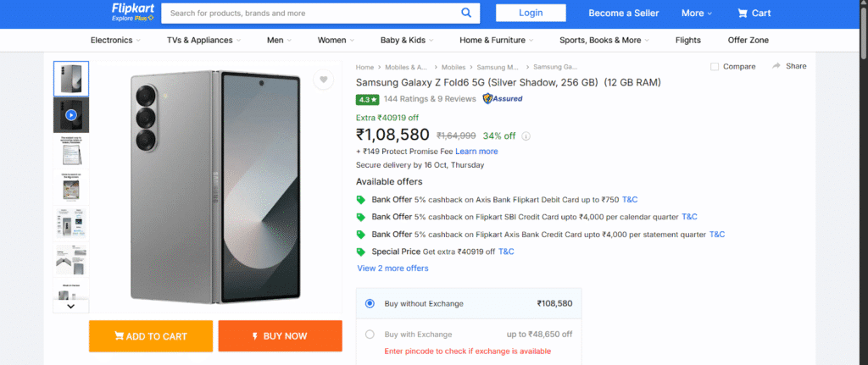Viewport: 868px width, 365px height.
Task: Open the Offer Zone menu item
Action: [x=748, y=41]
